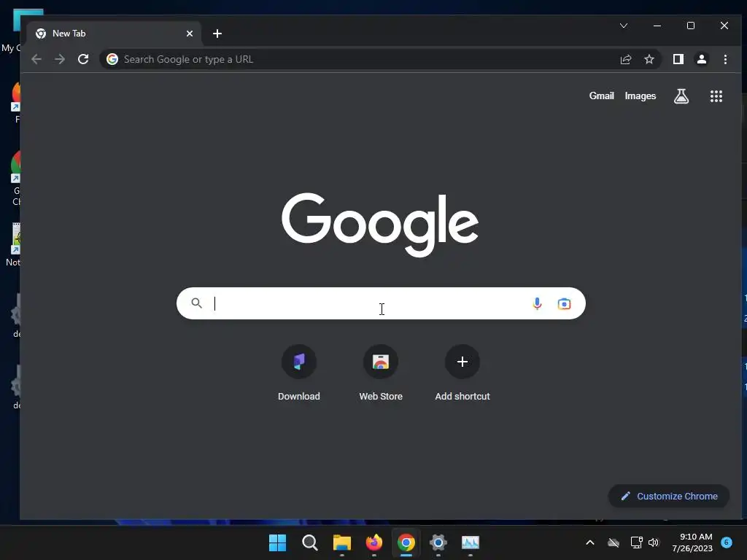Open the Google apps grid
Image resolution: width=747 pixels, height=560 pixels.
(x=716, y=96)
